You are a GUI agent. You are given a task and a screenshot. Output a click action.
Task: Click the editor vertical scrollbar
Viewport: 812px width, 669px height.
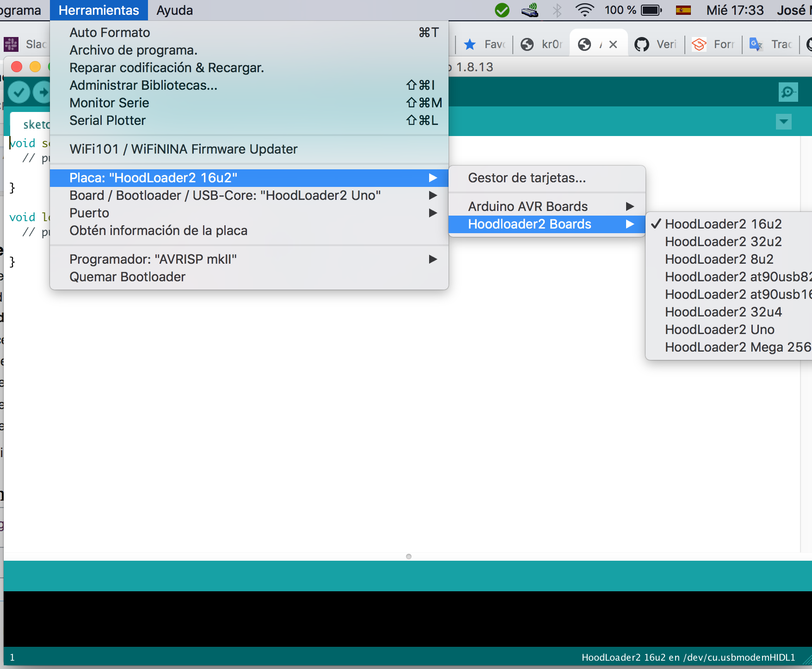[x=806, y=344]
